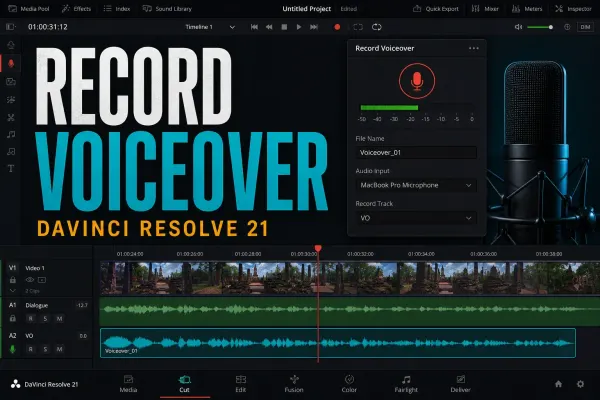Image resolution: width=600 pixels, height=400 pixels.
Task: Click Quick Export
Action: pos(435,8)
